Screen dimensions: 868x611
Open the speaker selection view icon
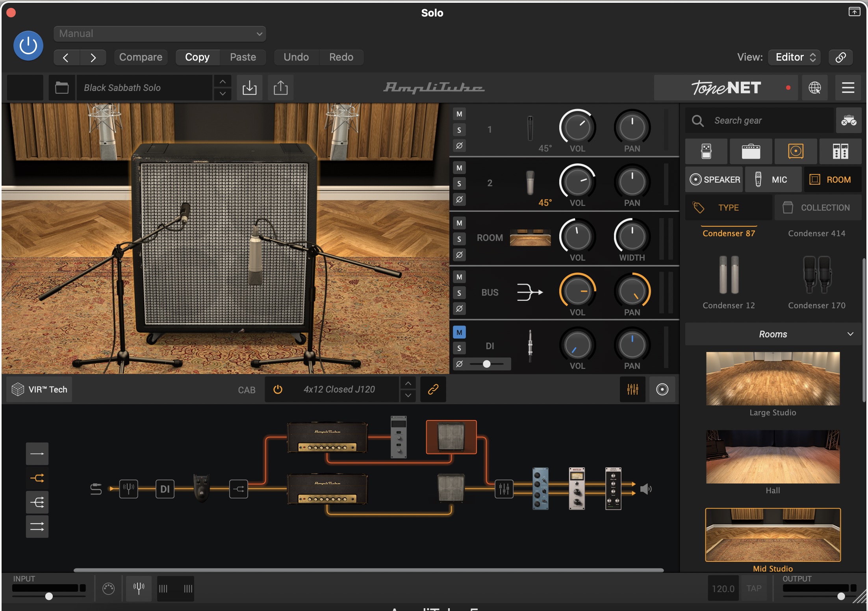tap(662, 390)
